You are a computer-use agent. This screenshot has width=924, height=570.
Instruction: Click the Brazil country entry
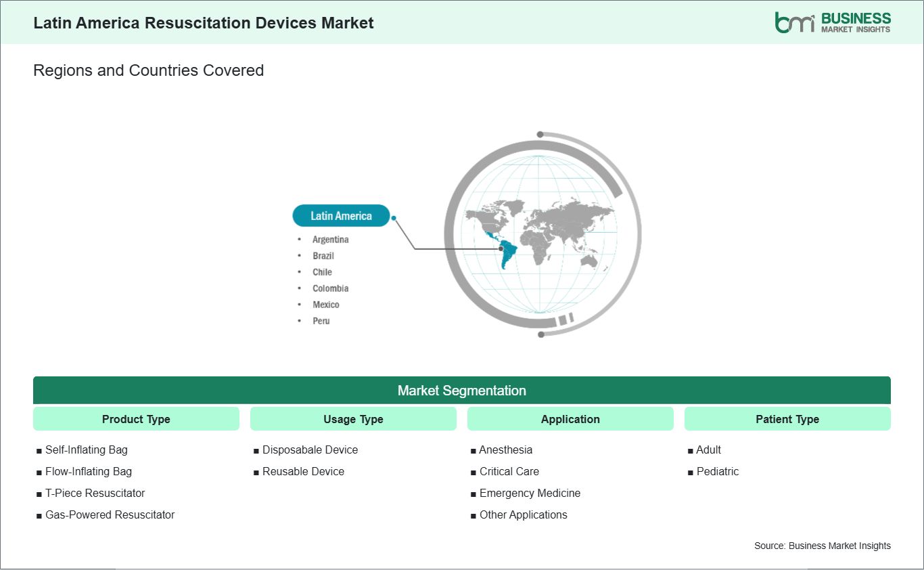pyautogui.click(x=323, y=256)
